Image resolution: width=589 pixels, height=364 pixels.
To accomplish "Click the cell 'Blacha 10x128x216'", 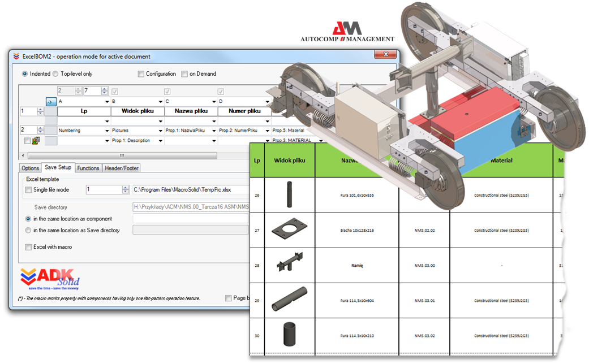I will pyautogui.click(x=357, y=231).
